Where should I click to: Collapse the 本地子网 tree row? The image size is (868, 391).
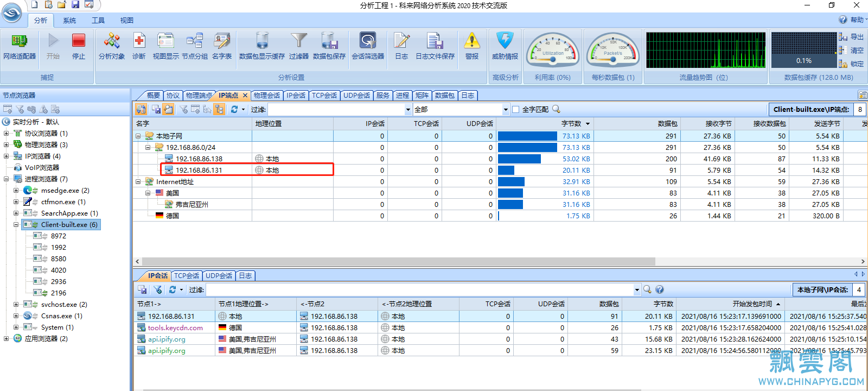pos(138,136)
